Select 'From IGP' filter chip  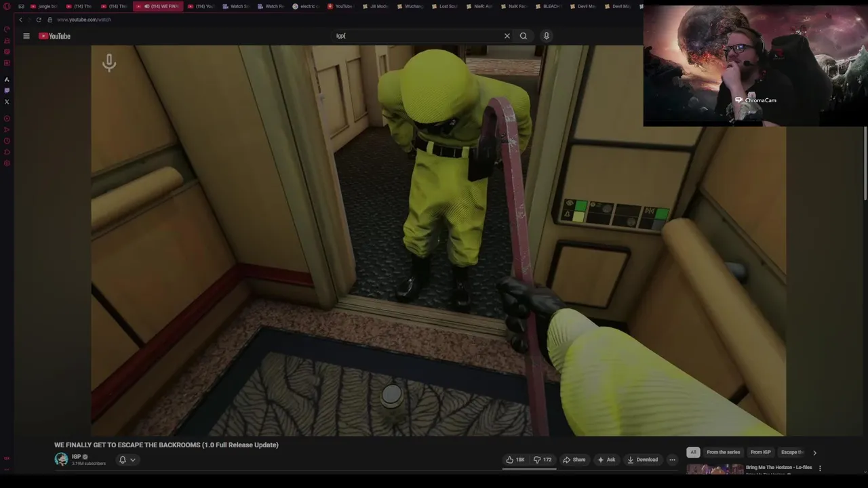(x=760, y=452)
